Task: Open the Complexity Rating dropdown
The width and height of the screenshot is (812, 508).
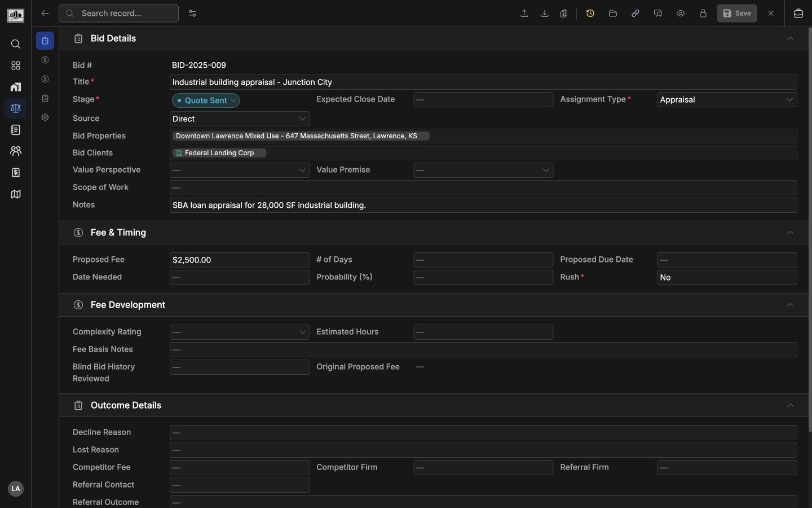Action: [240, 332]
